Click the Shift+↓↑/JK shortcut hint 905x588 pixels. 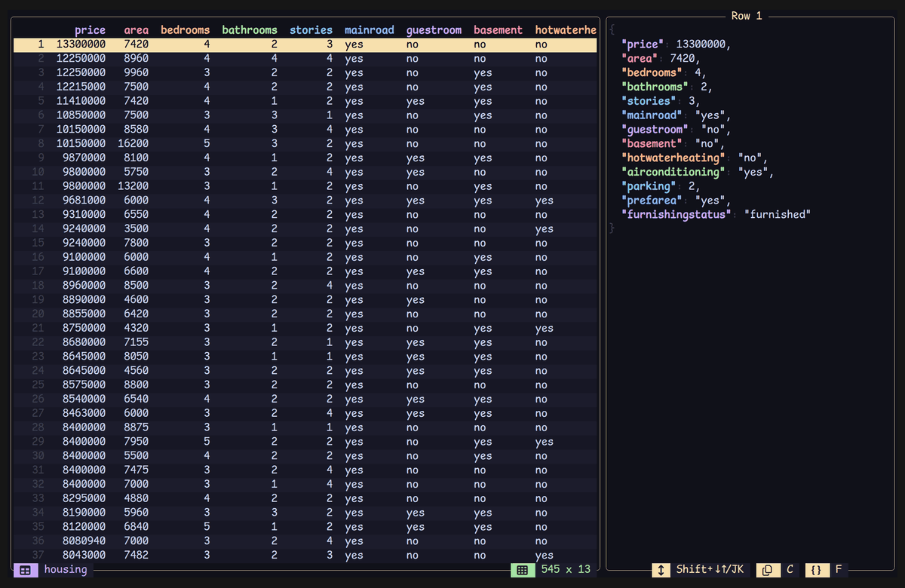710,570
